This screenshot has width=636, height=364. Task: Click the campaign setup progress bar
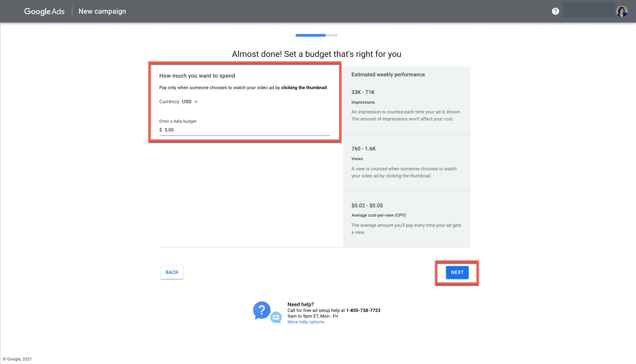tap(316, 35)
